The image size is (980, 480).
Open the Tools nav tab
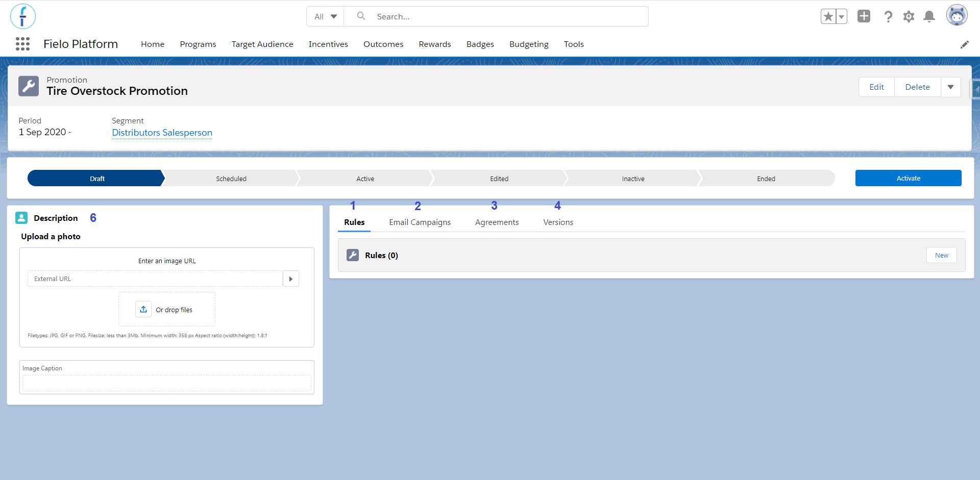tap(574, 44)
